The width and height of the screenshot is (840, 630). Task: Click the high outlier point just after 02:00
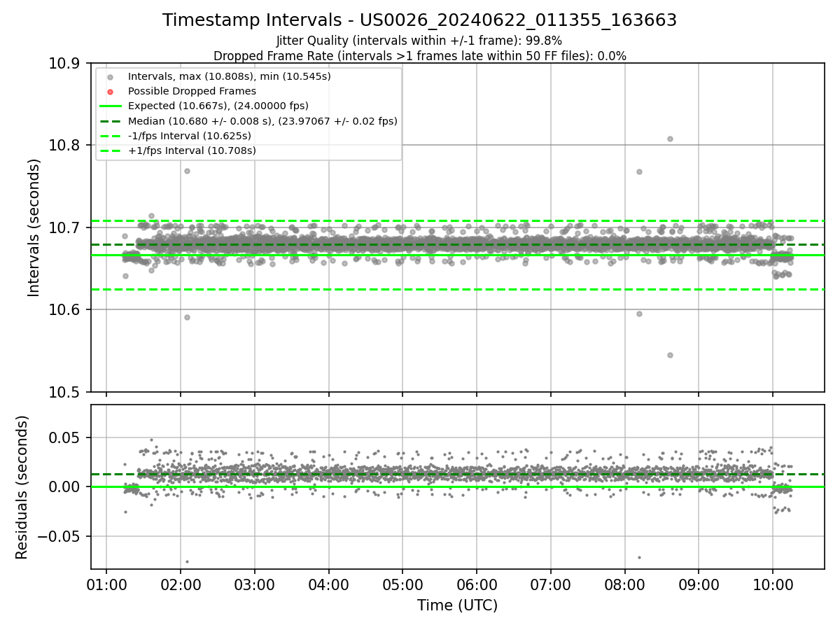coord(187,171)
